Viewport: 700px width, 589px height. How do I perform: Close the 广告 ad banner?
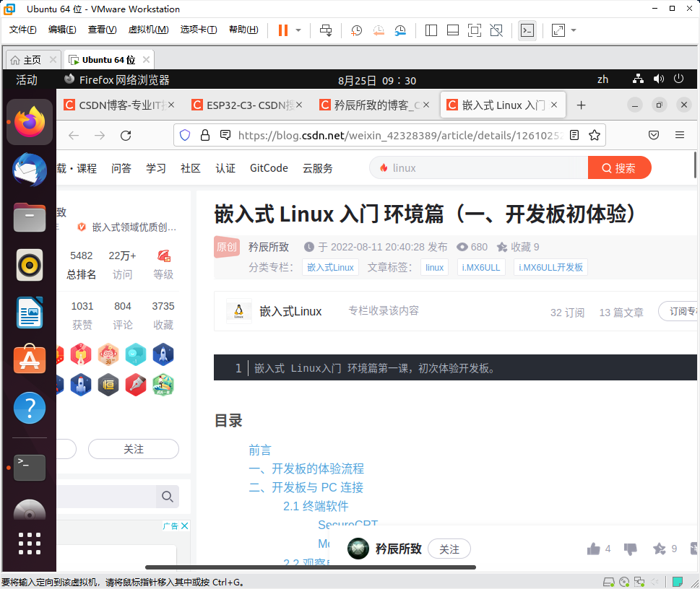tap(184, 525)
